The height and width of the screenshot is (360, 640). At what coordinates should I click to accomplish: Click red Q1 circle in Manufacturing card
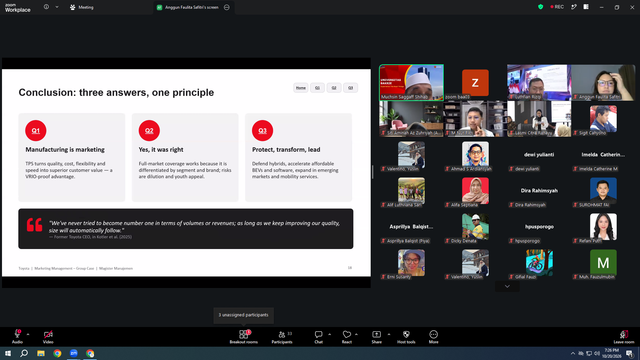coord(36,131)
